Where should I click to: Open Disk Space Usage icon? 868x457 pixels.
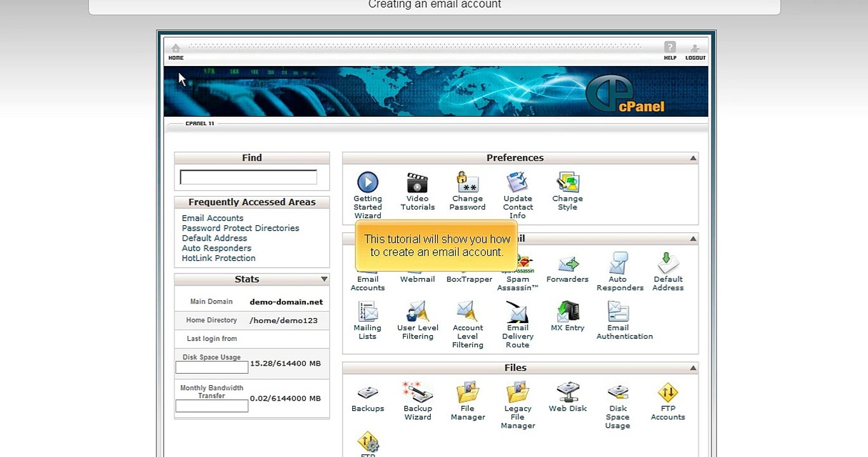coord(617,393)
